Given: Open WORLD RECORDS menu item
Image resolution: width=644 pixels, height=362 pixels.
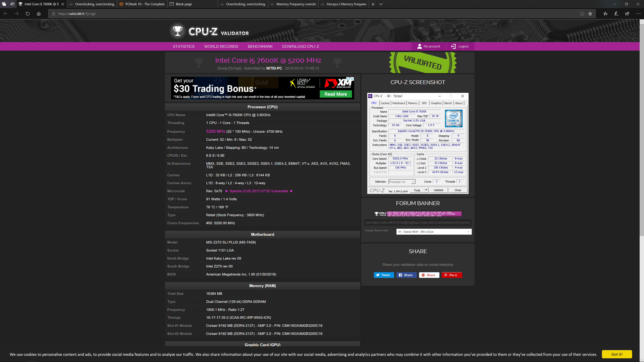Looking at the screenshot, I should pyautogui.click(x=221, y=46).
